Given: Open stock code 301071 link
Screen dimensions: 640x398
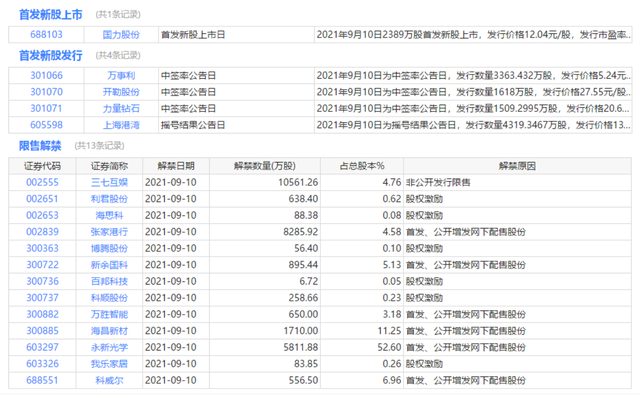Looking at the screenshot, I should click(x=46, y=109).
